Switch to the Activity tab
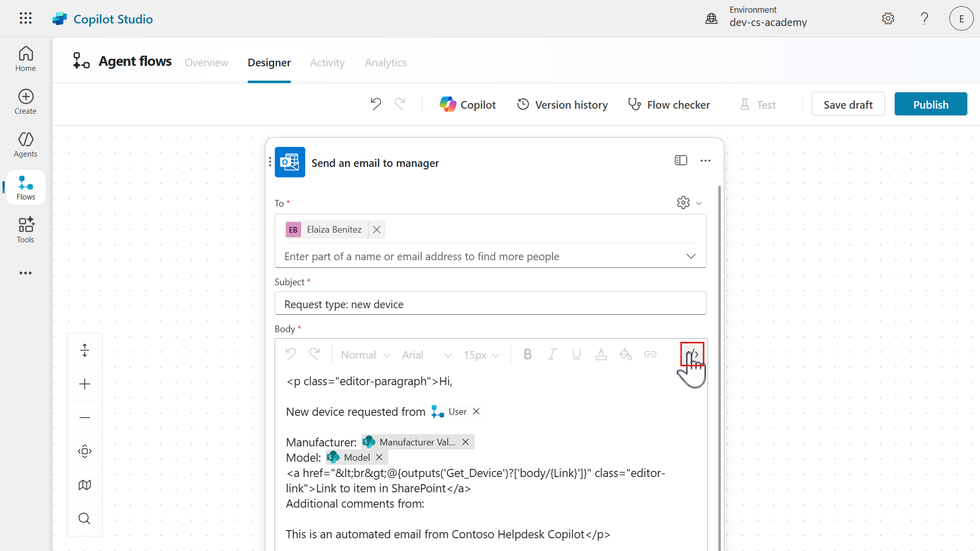980x551 pixels. [327, 62]
